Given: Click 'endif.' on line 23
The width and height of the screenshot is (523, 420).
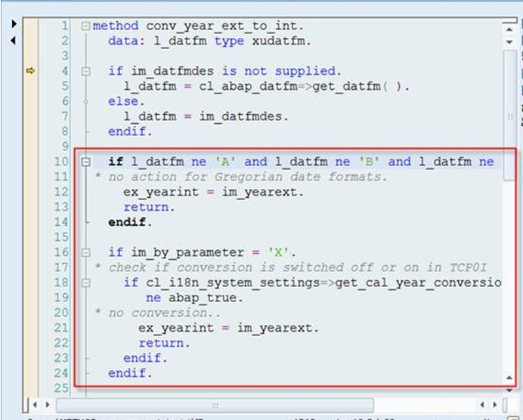Looking at the screenshot, I should [x=145, y=358].
